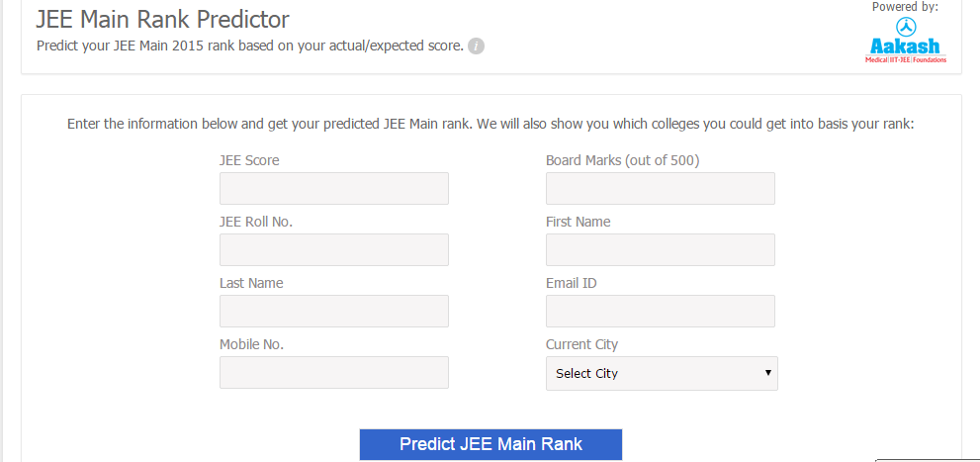
Task: Click the JEE Main Rank Predictor heading
Action: (163, 19)
